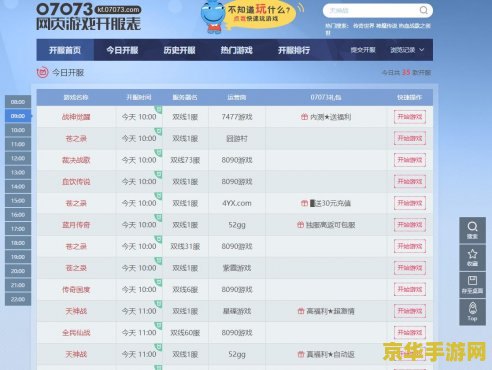Click 开始游戏 button in the 全民仙战 row
This screenshot has height=370, width=492.
[410, 332]
